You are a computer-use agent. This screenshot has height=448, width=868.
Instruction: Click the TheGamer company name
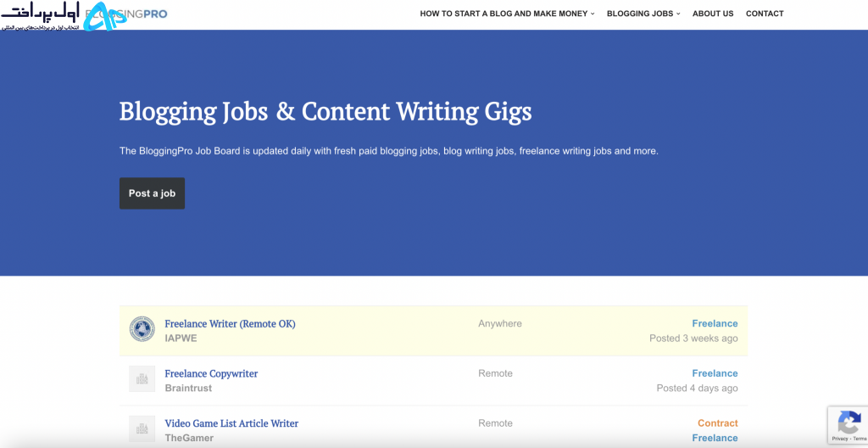pos(189,438)
